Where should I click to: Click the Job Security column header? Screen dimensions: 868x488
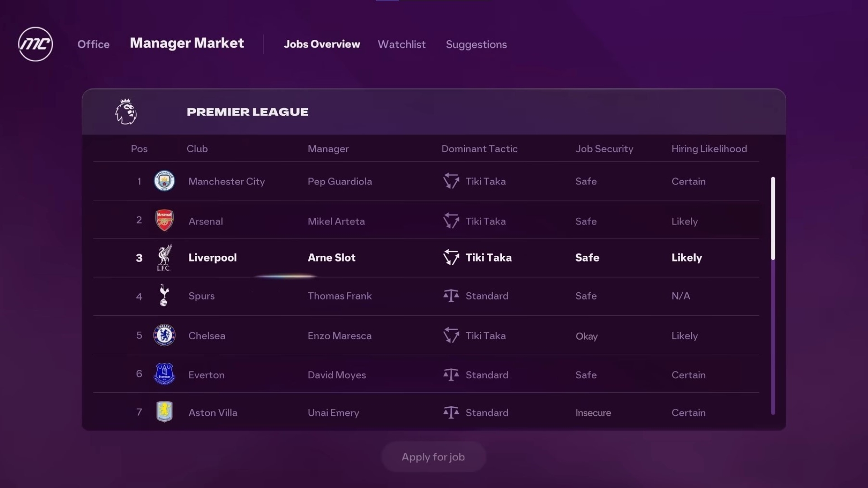[604, 149]
